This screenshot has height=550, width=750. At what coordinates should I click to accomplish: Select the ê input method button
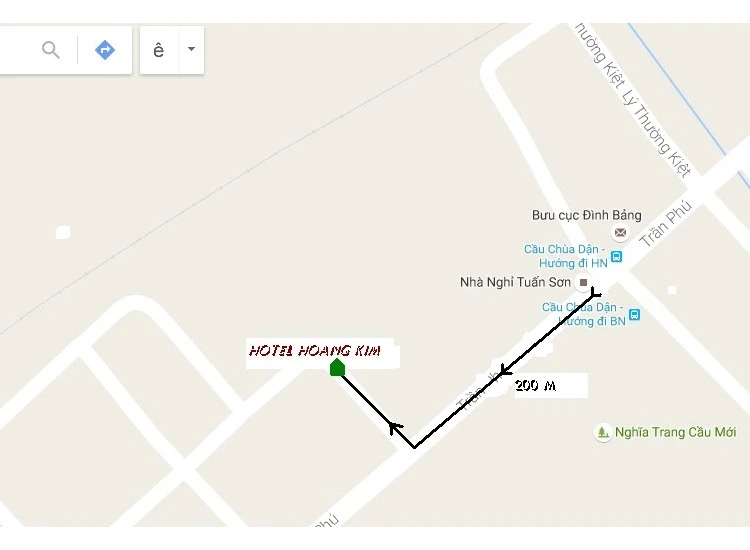click(159, 50)
